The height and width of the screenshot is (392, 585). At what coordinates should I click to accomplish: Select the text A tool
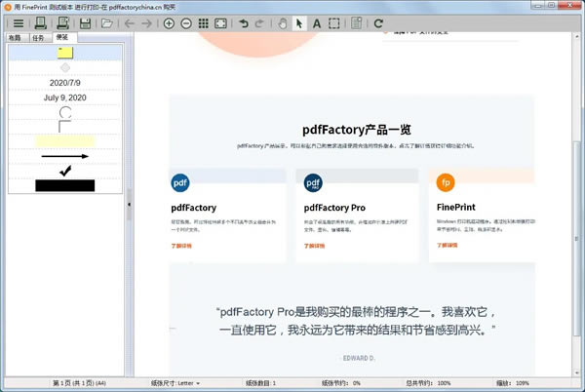coord(317,22)
